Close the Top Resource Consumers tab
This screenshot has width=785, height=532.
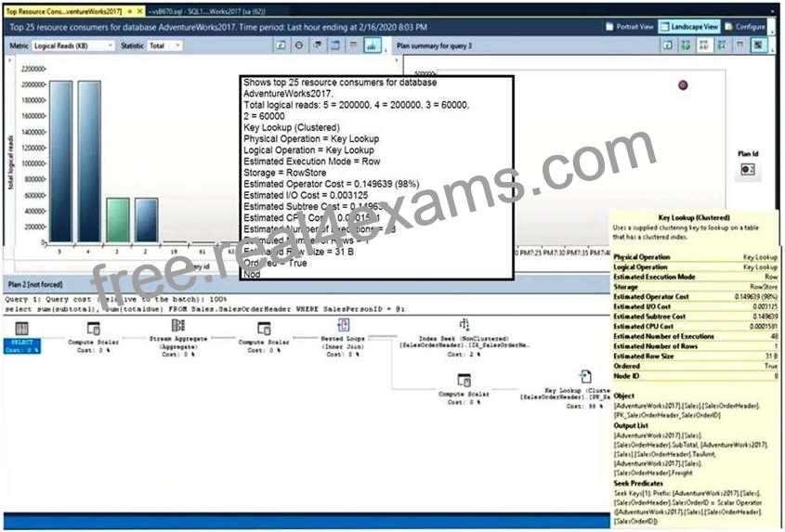click(139, 11)
